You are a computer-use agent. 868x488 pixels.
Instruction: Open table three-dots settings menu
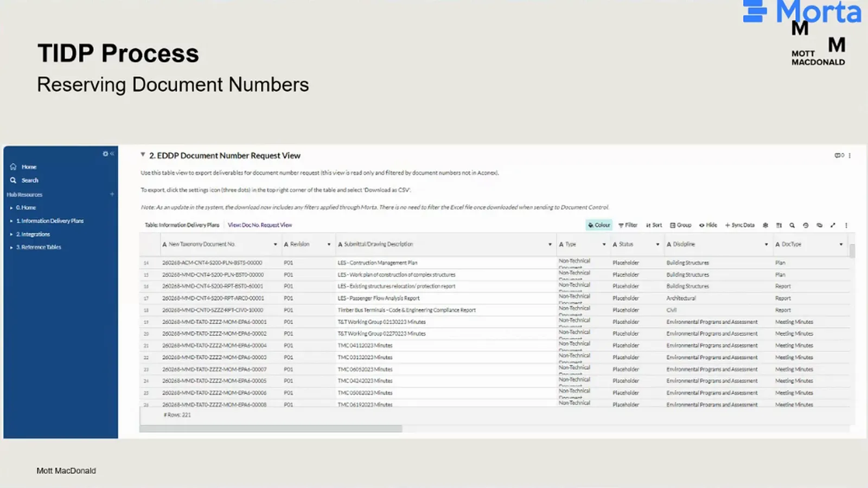point(846,225)
